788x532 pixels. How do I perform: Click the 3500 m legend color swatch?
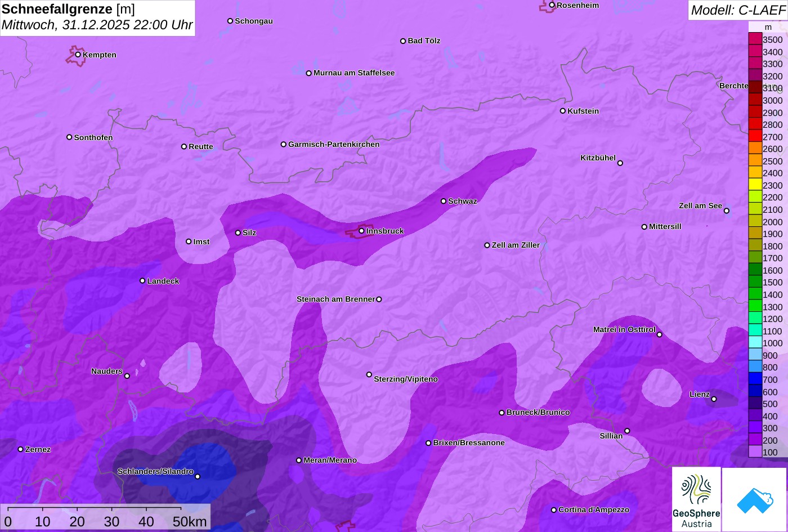coord(755,39)
